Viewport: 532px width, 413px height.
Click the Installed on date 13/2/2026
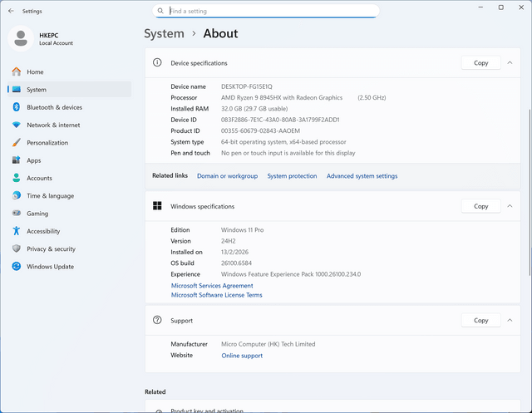[234, 252]
